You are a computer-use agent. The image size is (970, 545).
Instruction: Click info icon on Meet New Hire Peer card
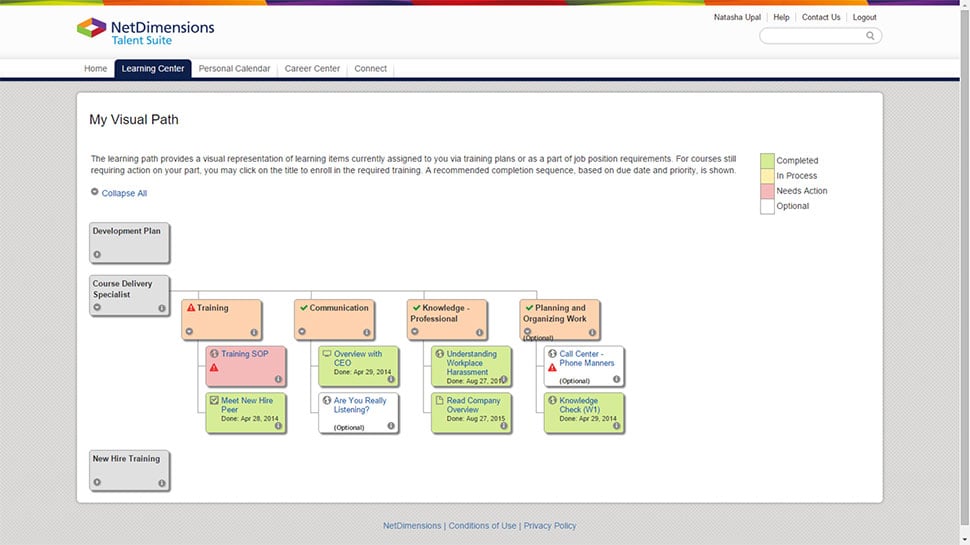pos(278,426)
